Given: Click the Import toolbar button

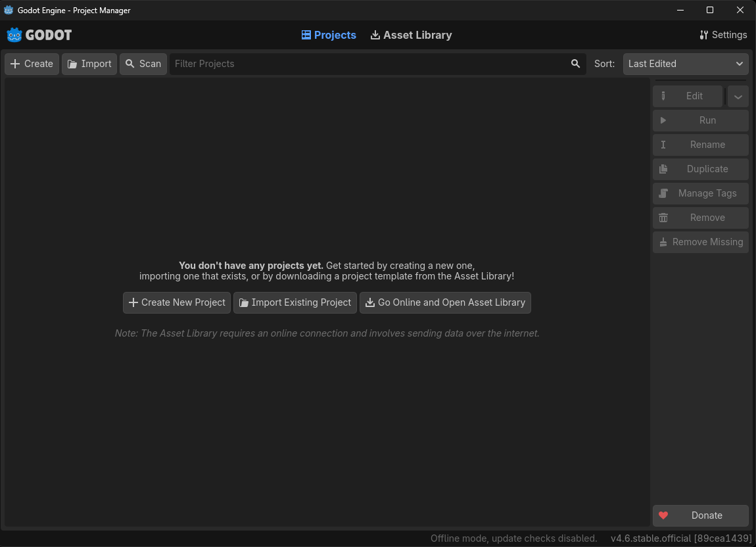Looking at the screenshot, I should [x=89, y=64].
